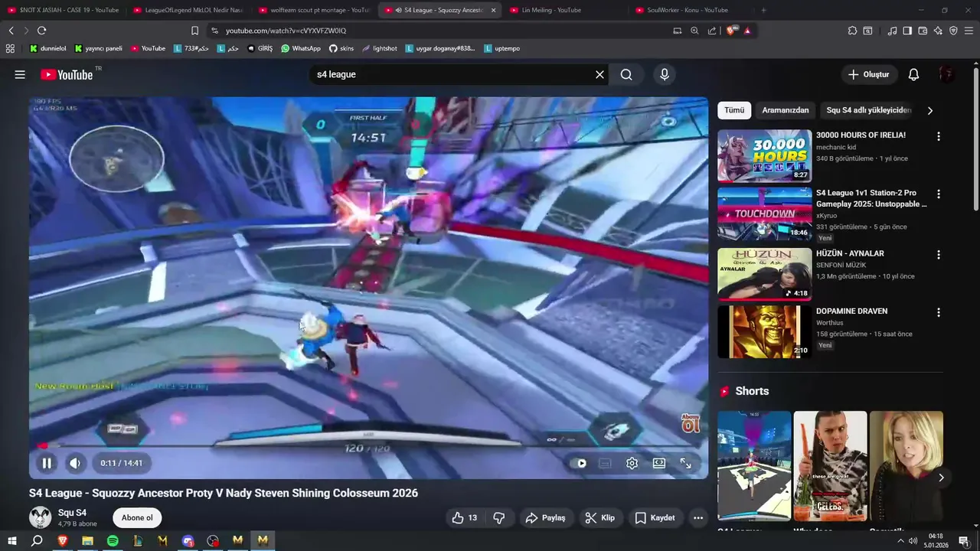Show more filter chips with right arrow
Viewport: 980px width, 551px height.
click(x=930, y=110)
